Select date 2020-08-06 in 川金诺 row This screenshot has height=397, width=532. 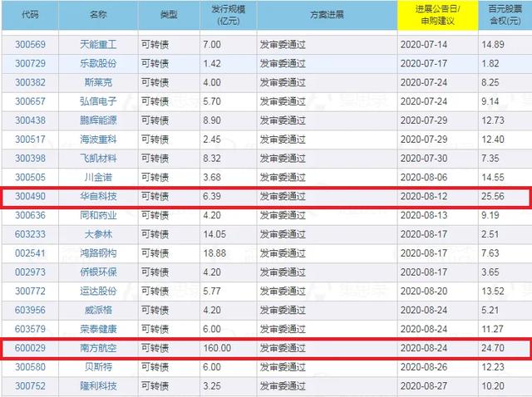[424, 177]
